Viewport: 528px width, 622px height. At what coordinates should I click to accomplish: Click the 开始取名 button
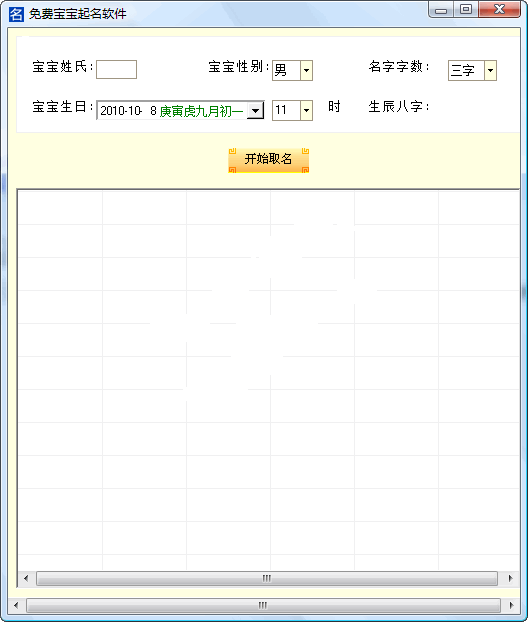coord(269,160)
